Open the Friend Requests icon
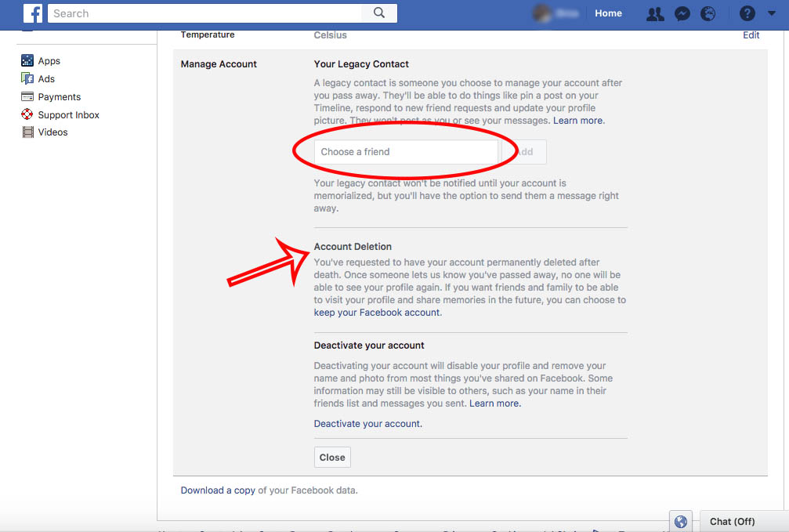 [655, 13]
